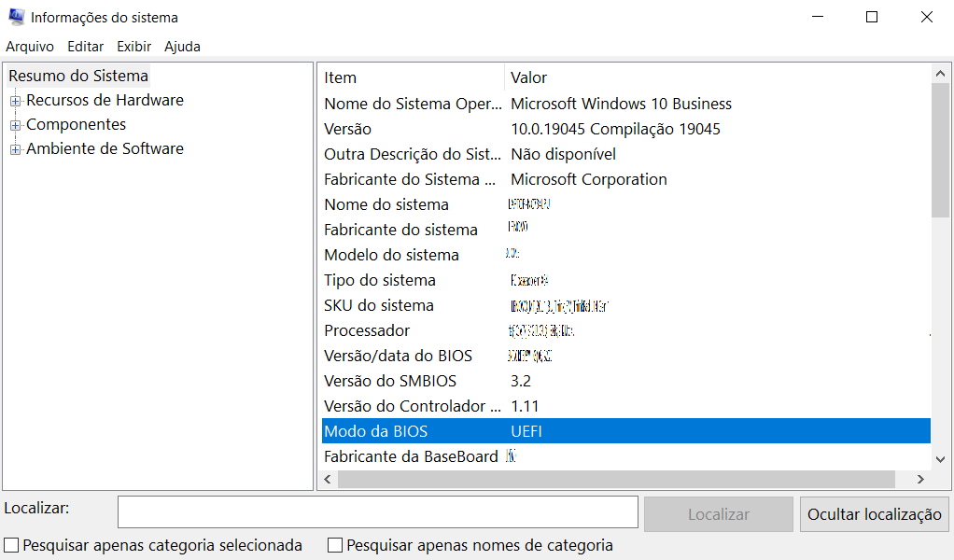Click the horizontal scrollbar left arrow
954x560 pixels.
coord(328,479)
